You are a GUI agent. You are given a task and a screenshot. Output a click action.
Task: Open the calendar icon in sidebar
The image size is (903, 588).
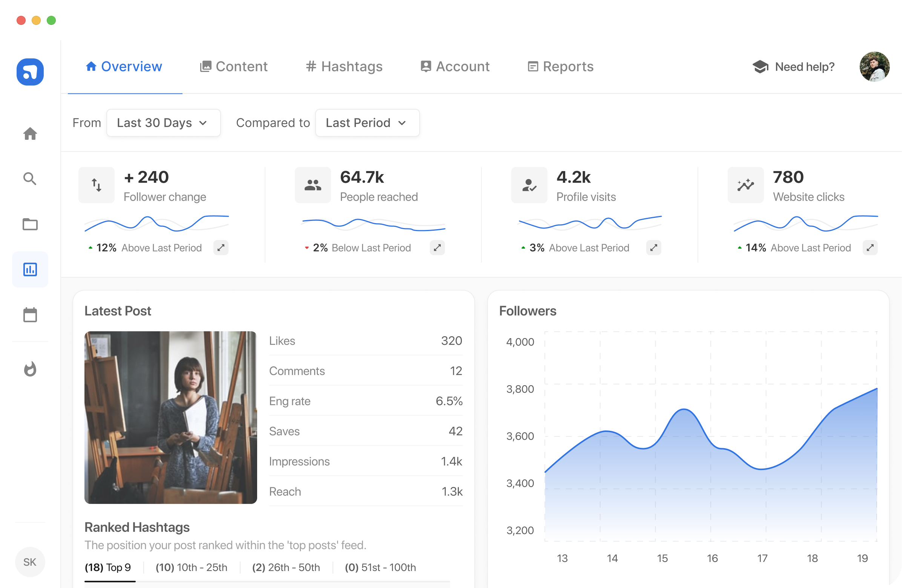(30, 315)
